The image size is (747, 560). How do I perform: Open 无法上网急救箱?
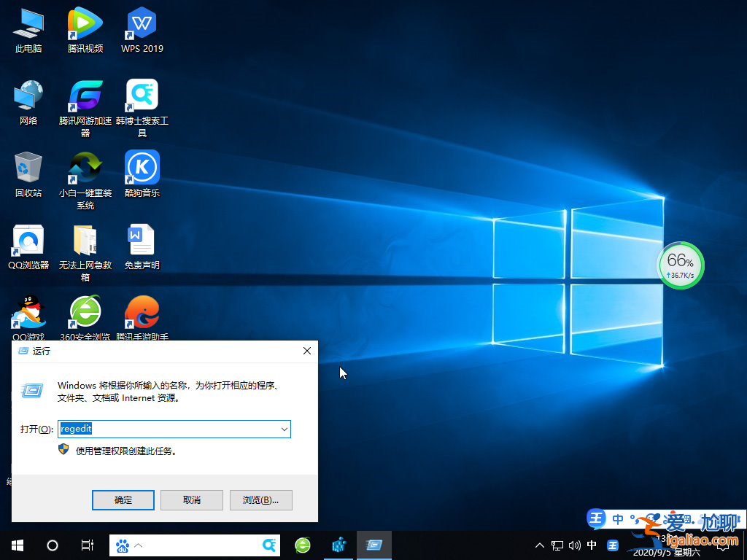[85, 241]
